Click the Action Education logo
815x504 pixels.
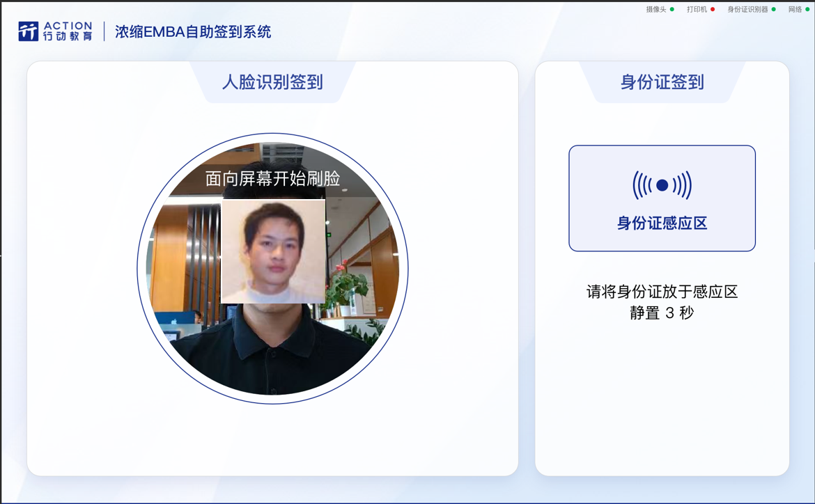(x=55, y=31)
